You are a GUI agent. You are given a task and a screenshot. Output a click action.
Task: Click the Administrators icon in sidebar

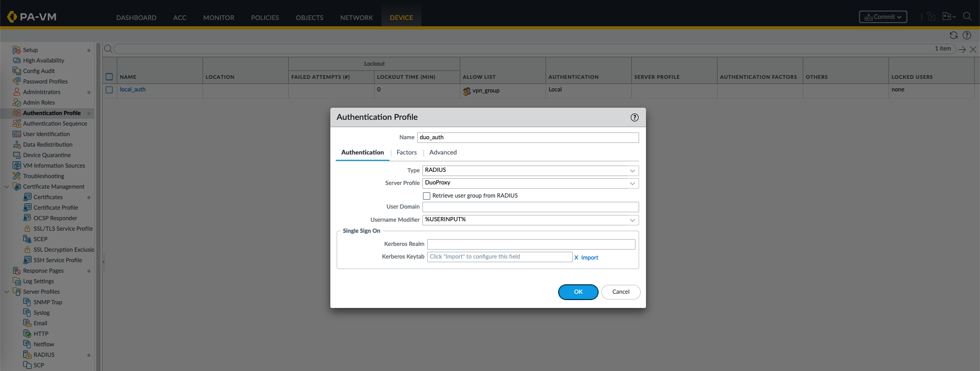(x=17, y=92)
